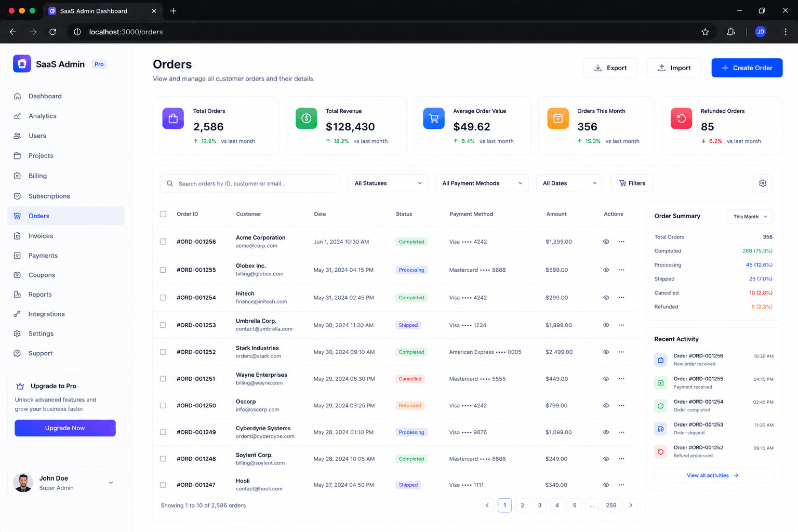The image size is (798, 532).
Task: Open browser three-dot menu
Action: [786, 32]
